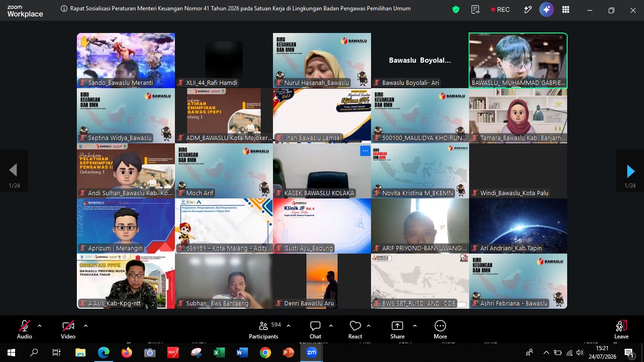The width and height of the screenshot is (644, 362).
Task: Select the active speaker BAWASLU_MUHAMMAD GABRIE tile
Action: coord(518,60)
